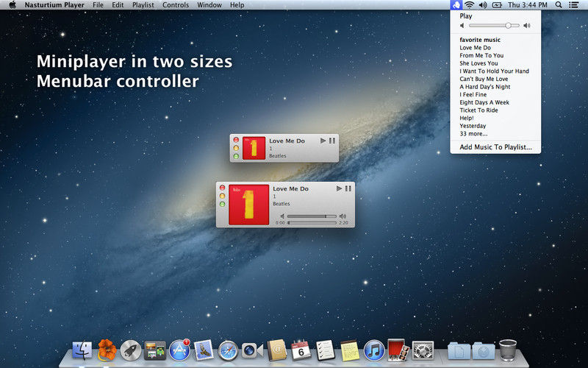This screenshot has height=368, width=588.
Task: Launch Safari compass icon in Dock
Action: [x=228, y=350]
